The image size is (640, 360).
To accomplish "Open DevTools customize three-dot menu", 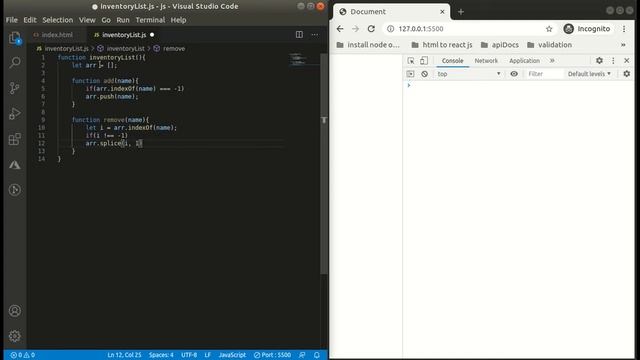I will click(x=613, y=60).
